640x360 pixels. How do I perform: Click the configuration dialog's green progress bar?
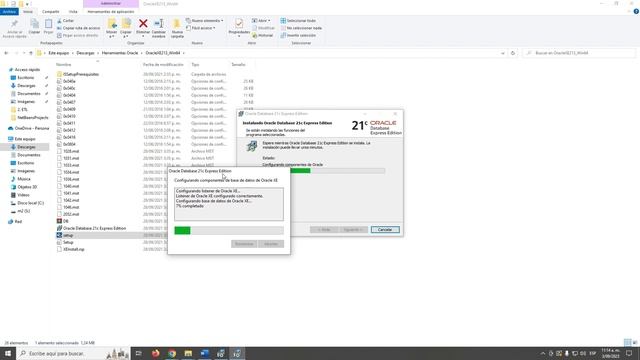pos(229,231)
